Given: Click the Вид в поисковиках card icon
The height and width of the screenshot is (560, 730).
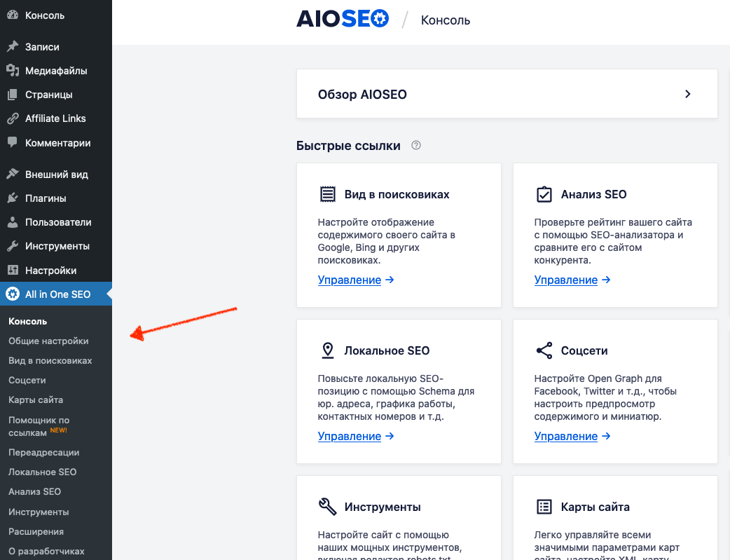Looking at the screenshot, I should 328,194.
